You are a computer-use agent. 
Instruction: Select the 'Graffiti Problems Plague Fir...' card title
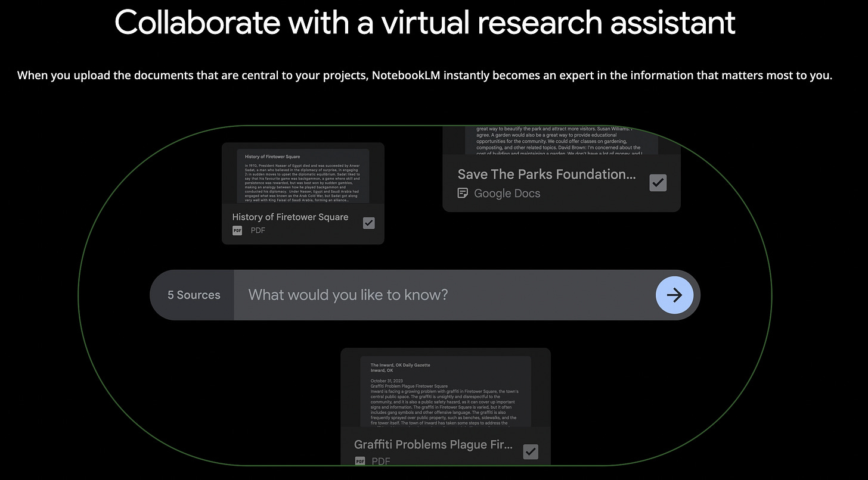433,444
